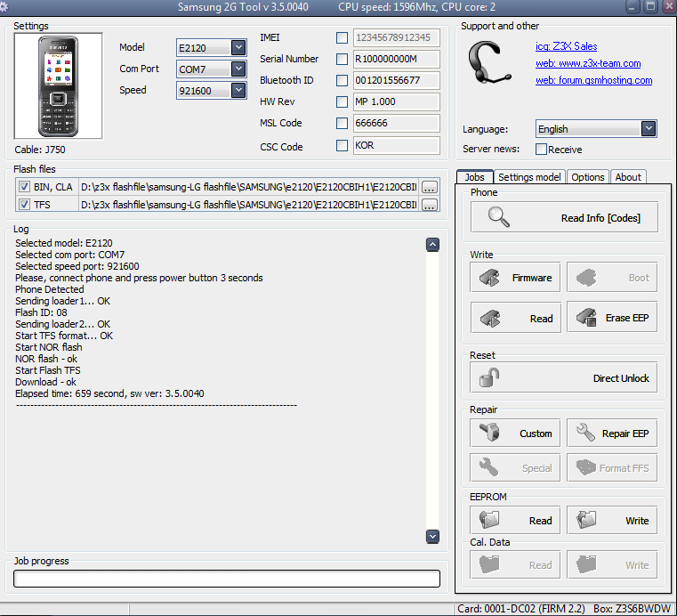Open the Model dropdown showing E2120

[x=238, y=47]
